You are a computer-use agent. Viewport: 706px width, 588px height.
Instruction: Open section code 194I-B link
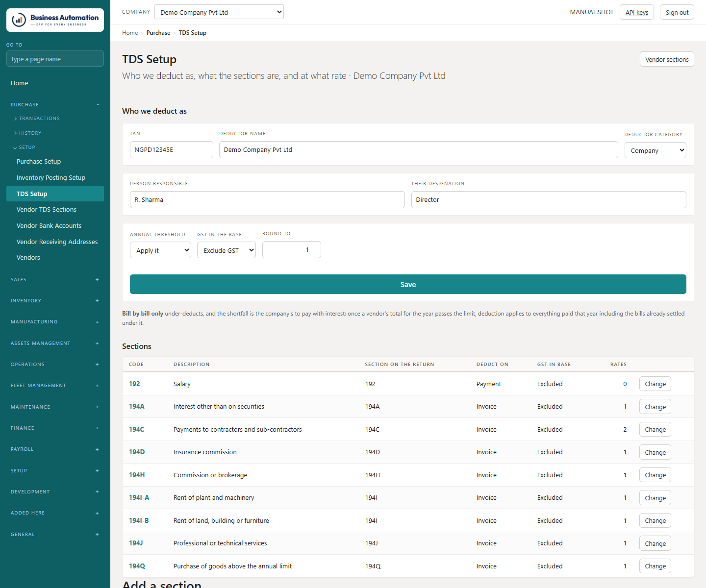(x=139, y=521)
